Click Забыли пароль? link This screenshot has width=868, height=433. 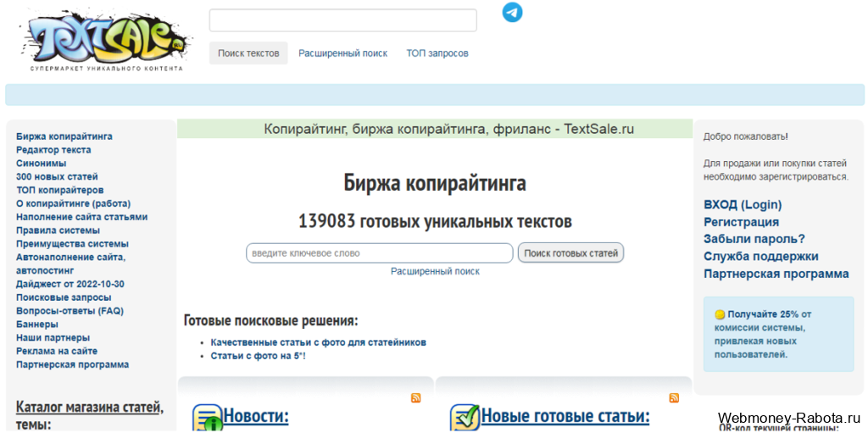point(754,239)
